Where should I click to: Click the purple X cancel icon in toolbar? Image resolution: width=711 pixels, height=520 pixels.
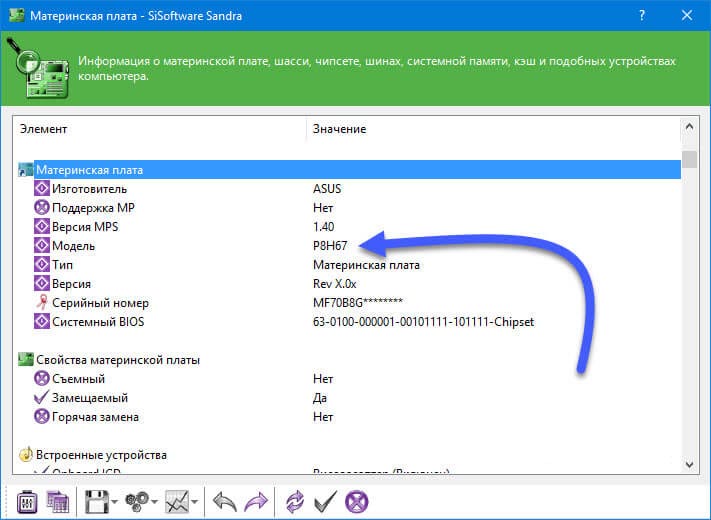tap(357, 502)
